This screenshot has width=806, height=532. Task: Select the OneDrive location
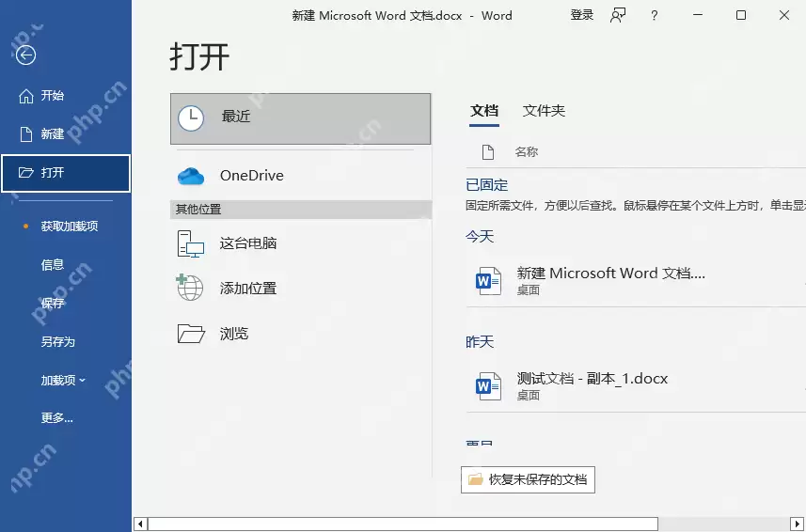point(300,176)
